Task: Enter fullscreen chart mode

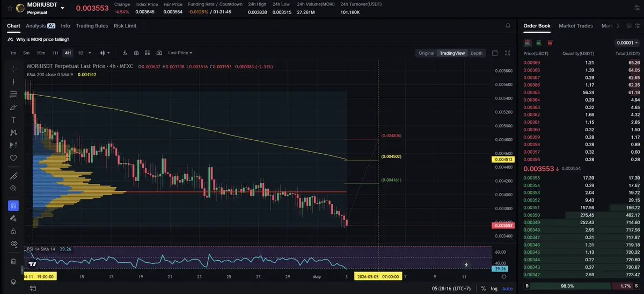Action: tap(508, 53)
